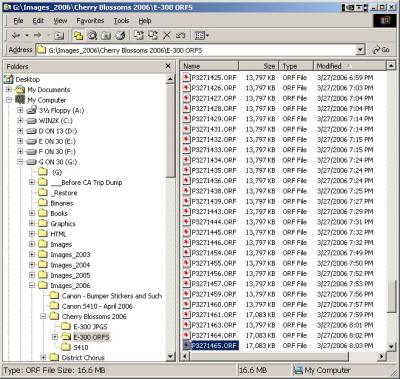This screenshot has width=400, height=379.
Task: Click the file icon for P3271461.ORF
Action: tap(186, 315)
